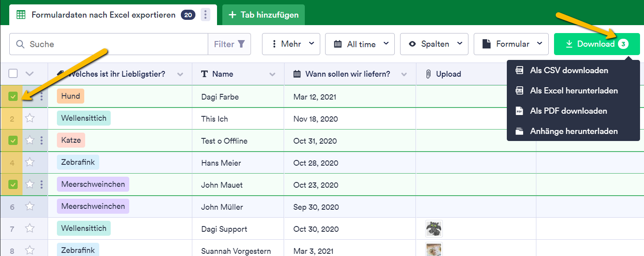Expand the Spalten columns dropdown
Viewport: 644px width, 256px height.
434,44
